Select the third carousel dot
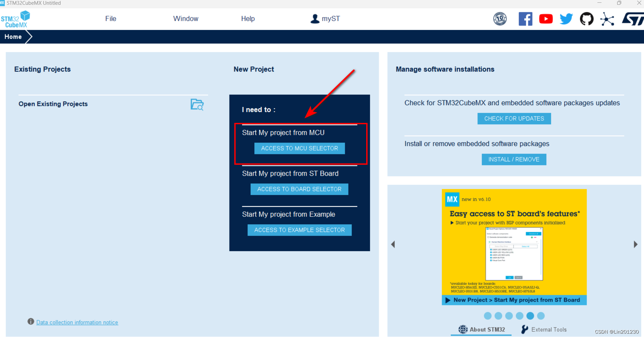644x337 pixels. point(509,316)
